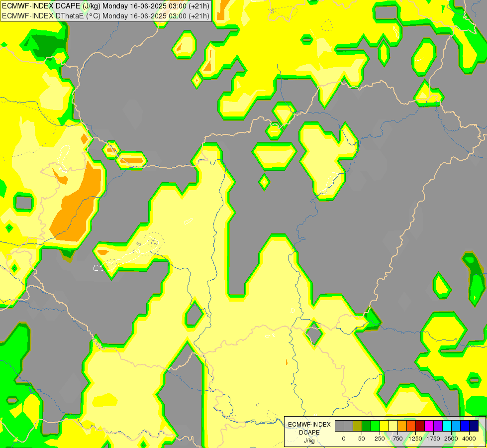Click legend scale value 50

click(x=362, y=439)
